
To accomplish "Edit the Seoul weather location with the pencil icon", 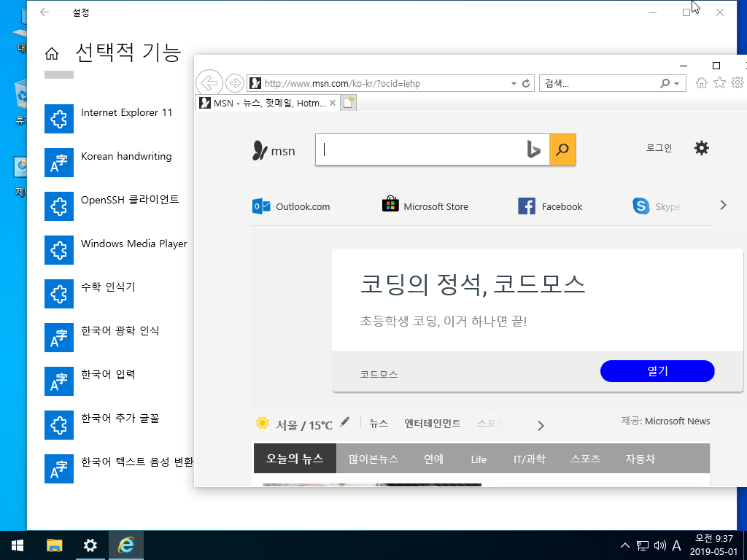I will click(x=345, y=421).
